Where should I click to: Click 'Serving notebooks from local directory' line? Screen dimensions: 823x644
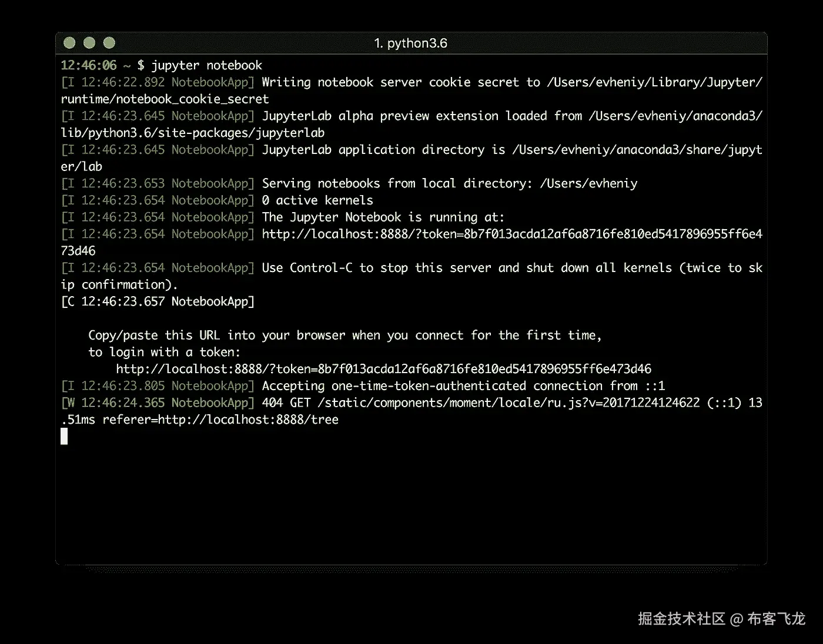pos(349,183)
